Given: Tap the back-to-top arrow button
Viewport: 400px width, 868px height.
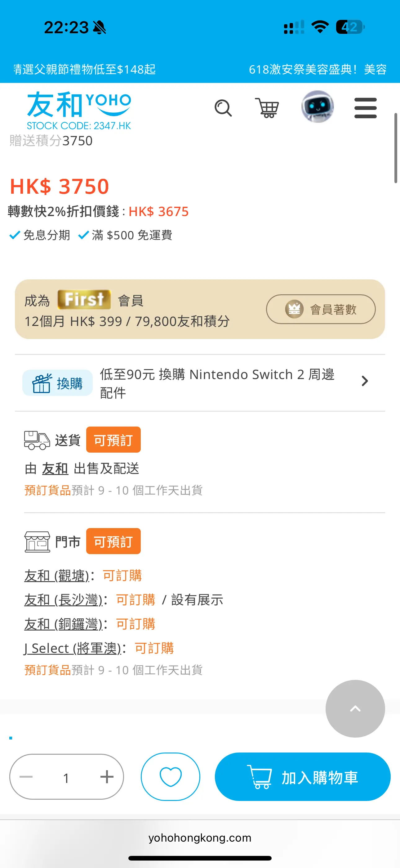Looking at the screenshot, I should (x=355, y=709).
